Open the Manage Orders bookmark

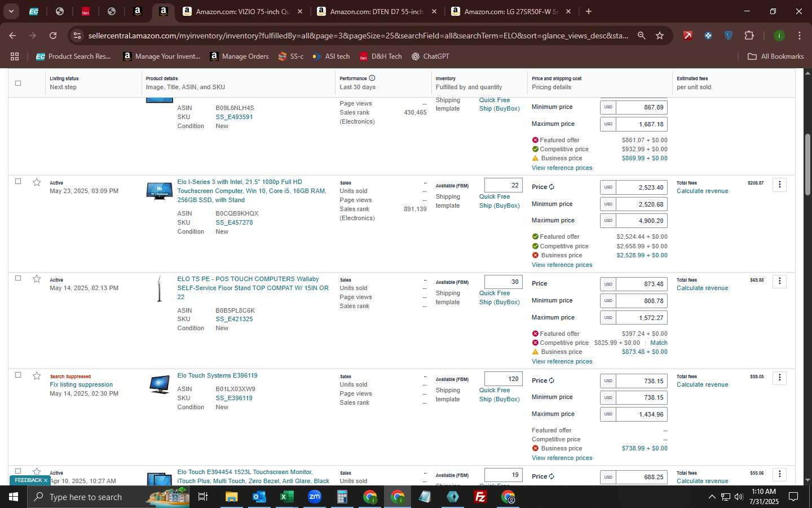click(240, 56)
